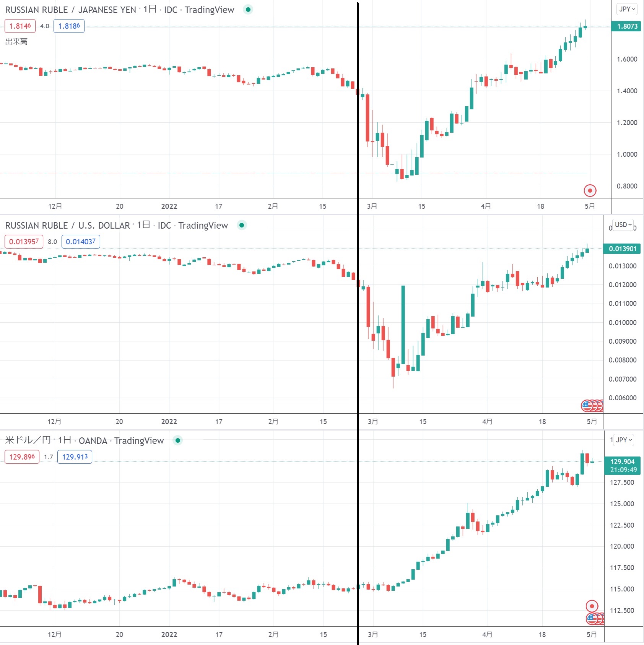Screen dimensions: 644x645
Task: Open the JPY currency dropdown on the RUB/JPY chart
Action: [627, 9]
